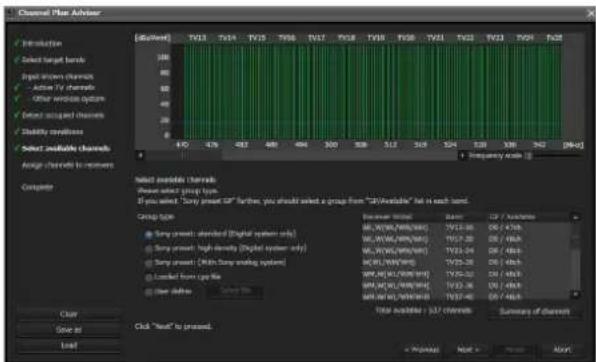Select the TV25-28 band row

(x=466, y=262)
